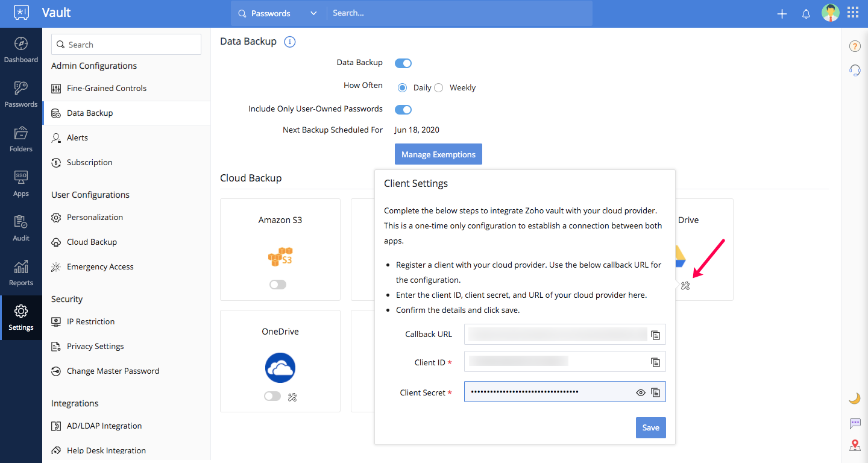Image resolution: width=868 pixels, height=463 pixels.
Task: Reveal Client Secret with eye icon
Action: (x=641, y=392)
